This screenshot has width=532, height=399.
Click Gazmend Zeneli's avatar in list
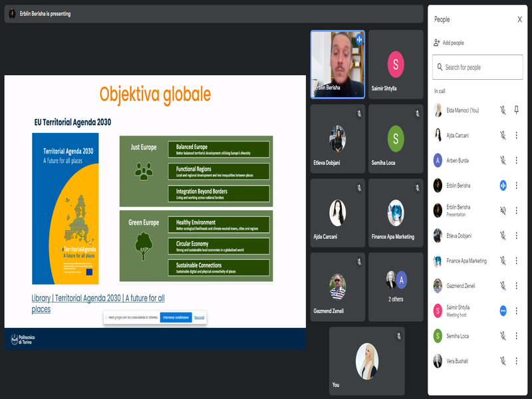coord(438,286)
